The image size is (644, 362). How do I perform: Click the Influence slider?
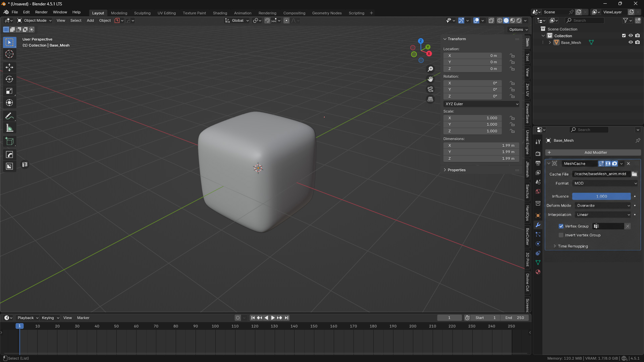click(601, 196)
